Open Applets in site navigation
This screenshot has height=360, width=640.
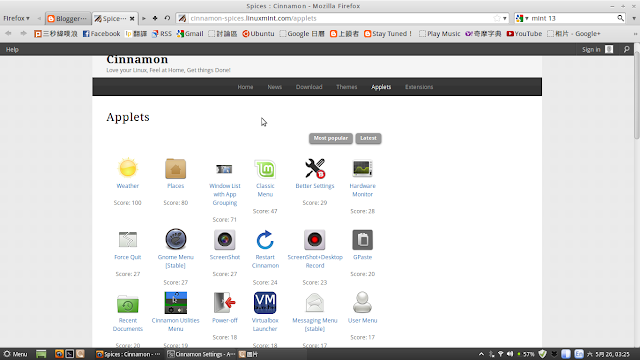[x=381, y=87]
